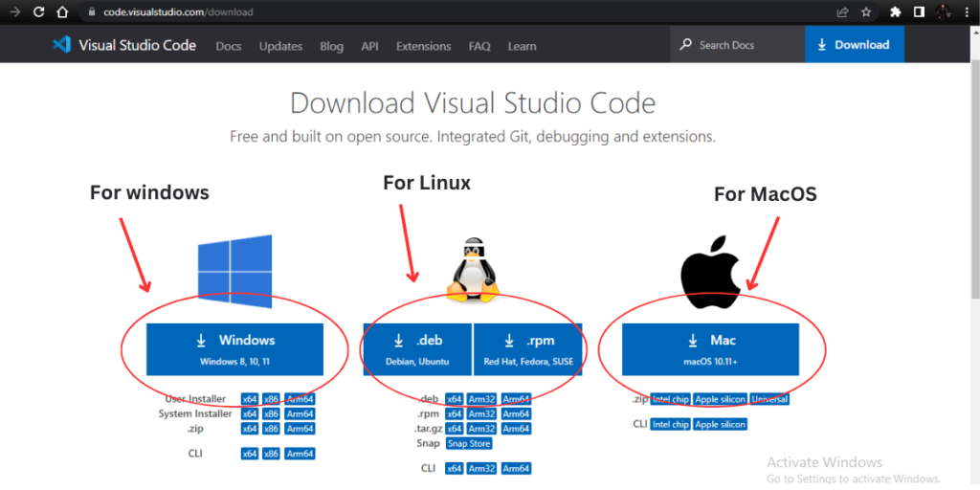Download the Windows 8, 10, 11 installer

click(x=235, y=349)
